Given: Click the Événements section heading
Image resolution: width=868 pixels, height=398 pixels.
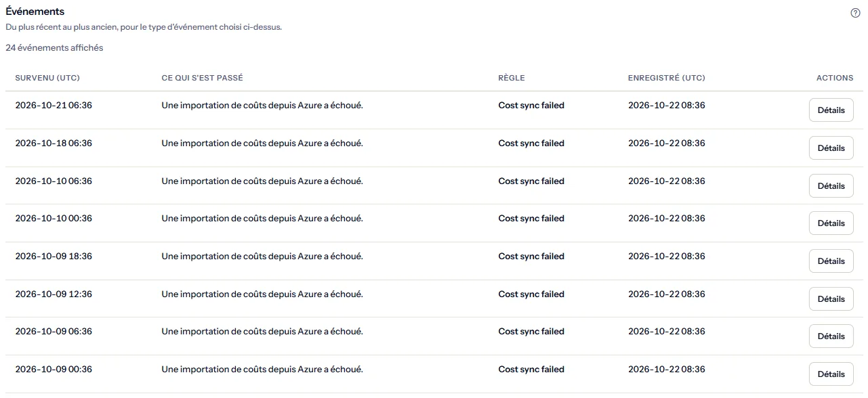Looking at the screenshot, I should coord(35,12).
